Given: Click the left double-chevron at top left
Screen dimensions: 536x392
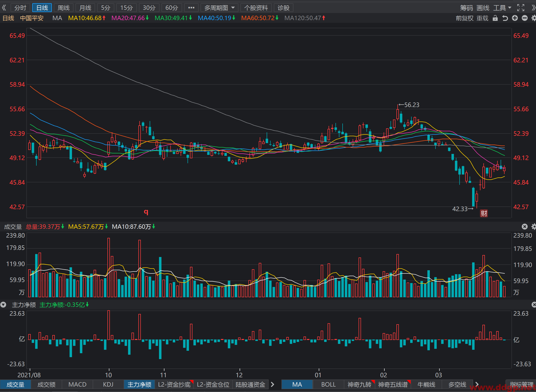Looking at the screenshot, I should pyautogui.click(x=4, y=8).
